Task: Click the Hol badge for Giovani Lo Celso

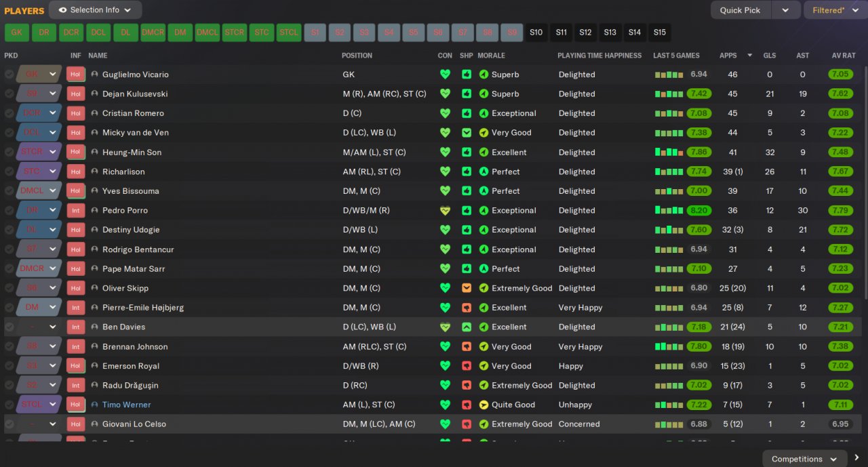Action: pyautogui.click(x=75, y=424)
